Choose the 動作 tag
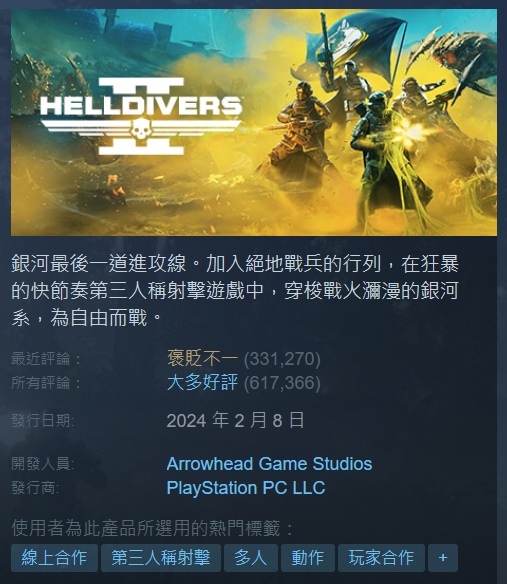Viewport: 507px width, 584px height. [308, 558]
